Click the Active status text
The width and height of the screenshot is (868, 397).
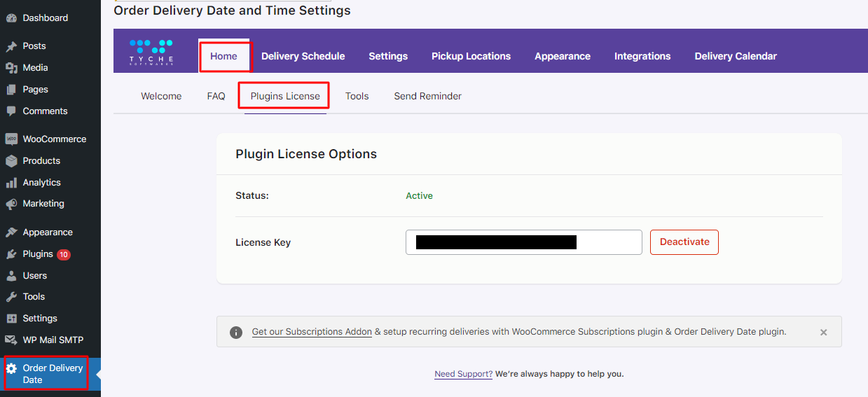[420, 196]
